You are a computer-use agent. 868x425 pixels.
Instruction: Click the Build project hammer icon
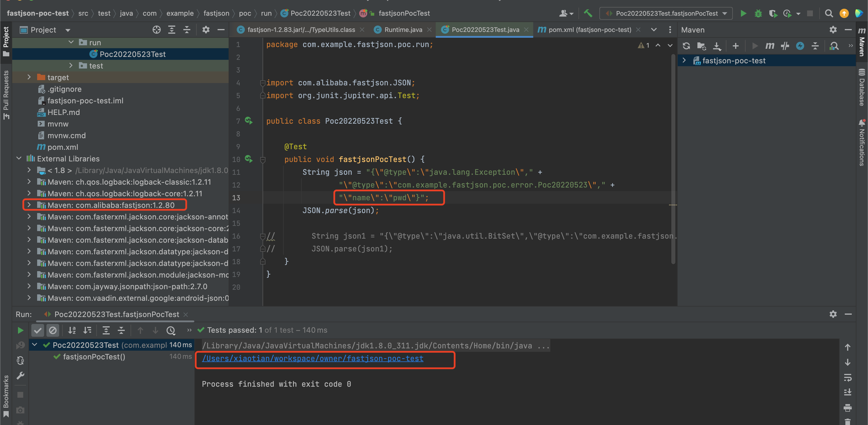(x=588, y=13)
